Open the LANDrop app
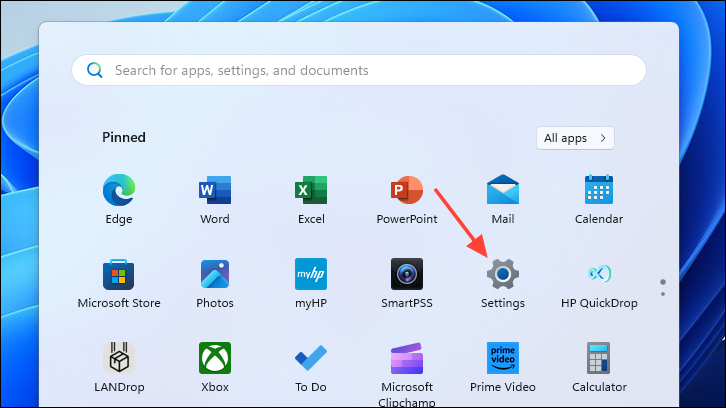The width and height of the screenshot is (726, 408). tap(118, 358)
